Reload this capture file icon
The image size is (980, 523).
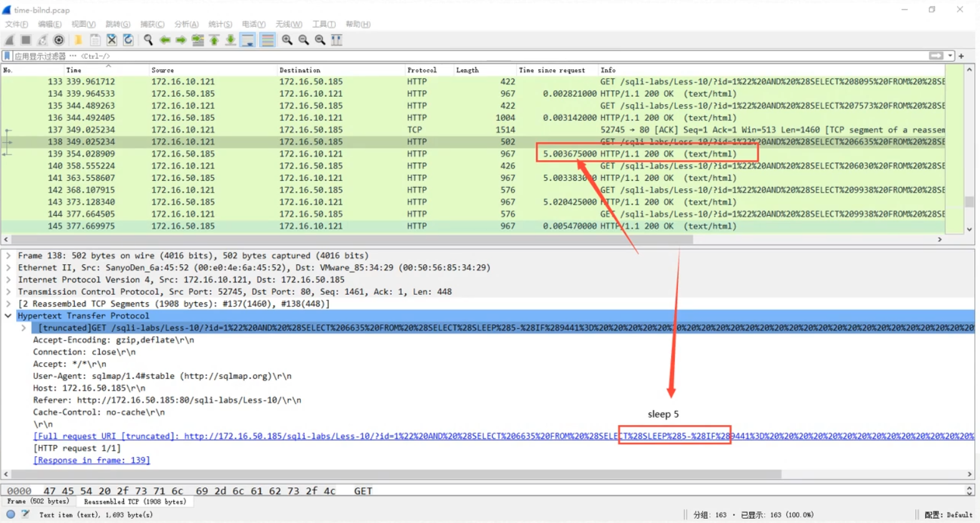(x=128, y=40)
